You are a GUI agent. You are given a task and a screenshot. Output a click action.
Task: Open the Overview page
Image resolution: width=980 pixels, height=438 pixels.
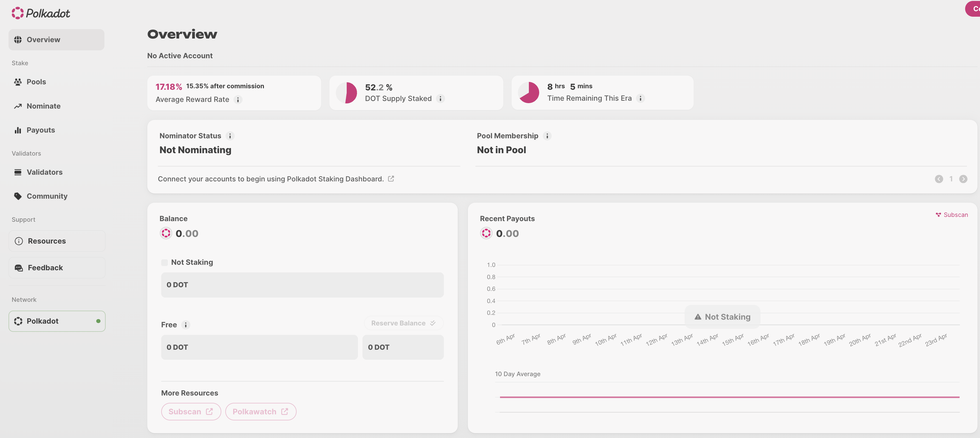point(56,39)
